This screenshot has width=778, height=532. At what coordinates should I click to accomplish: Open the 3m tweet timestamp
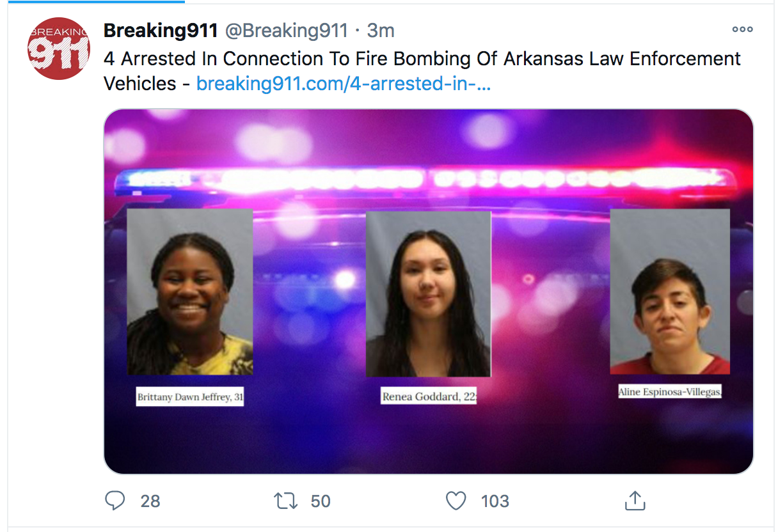pos(381,30)
